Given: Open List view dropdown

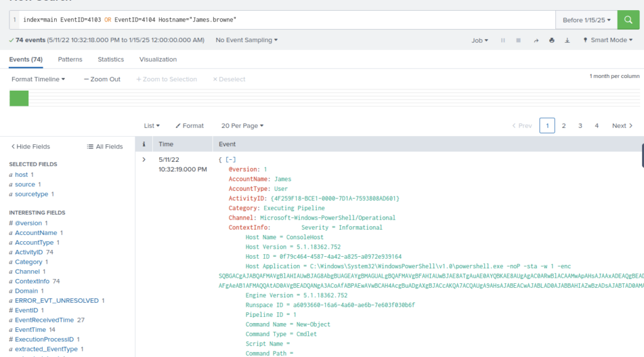Looking at the screenshot, I should (152, 125).
